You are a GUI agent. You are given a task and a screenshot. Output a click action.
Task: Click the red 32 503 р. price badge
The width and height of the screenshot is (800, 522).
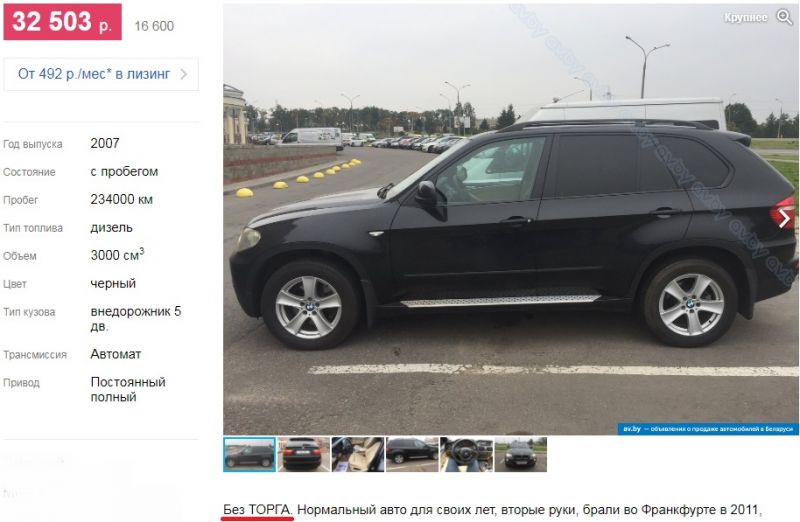(63, 22)
